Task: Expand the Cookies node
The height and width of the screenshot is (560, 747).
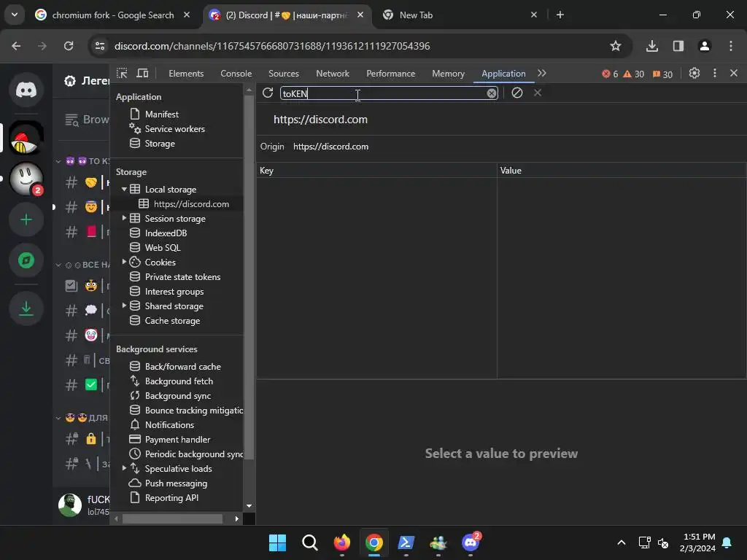Action: coord(124,262)
